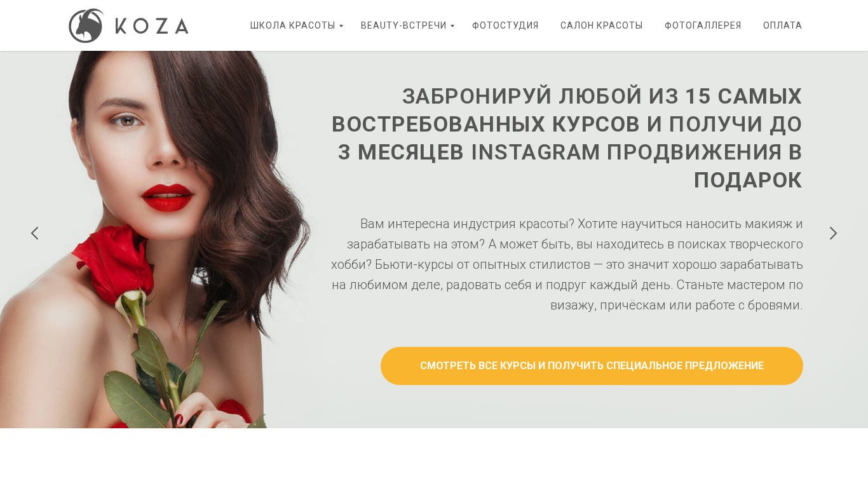The width and height of the screenshot is (868, 488).
Task: Go to the Фотостудия page
Action: pyautogui.click(x=505, y=25)
